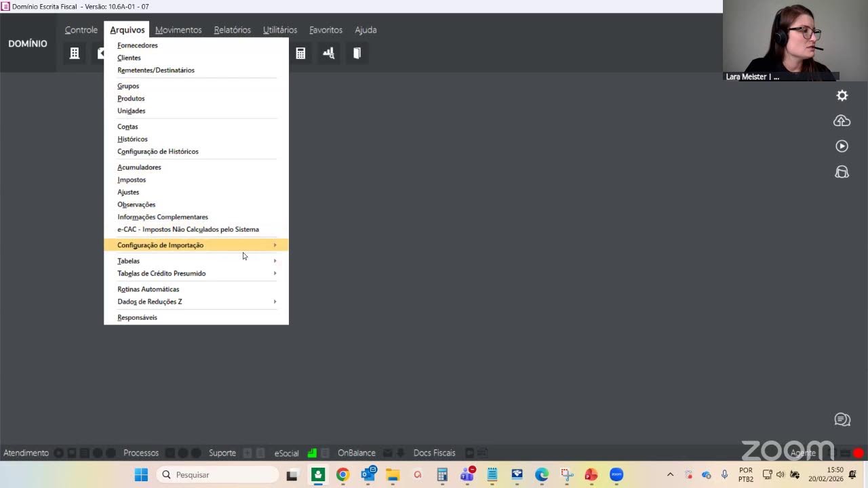Viewport: 868px width, 488px height.
Task: Open the chat bubble icon
Action: [842, 420]
